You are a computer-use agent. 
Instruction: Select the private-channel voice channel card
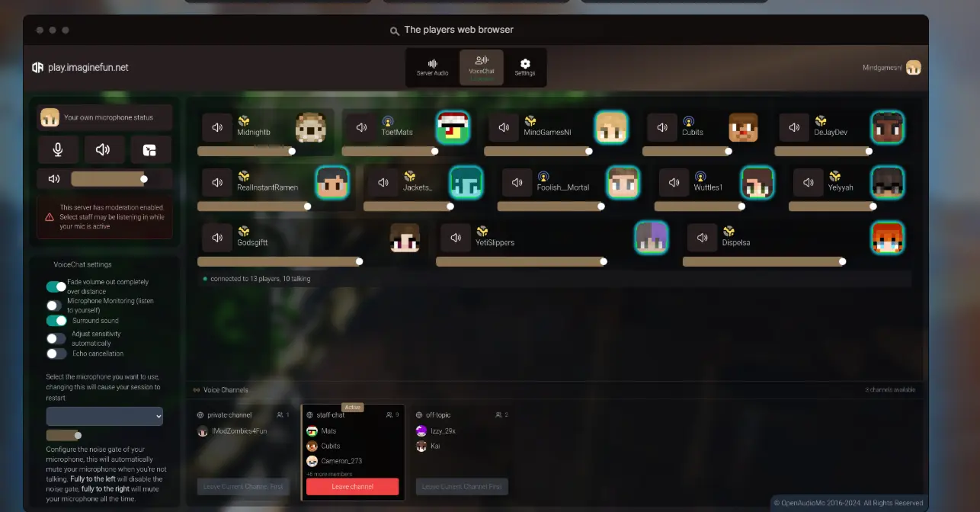coord(243,452)
